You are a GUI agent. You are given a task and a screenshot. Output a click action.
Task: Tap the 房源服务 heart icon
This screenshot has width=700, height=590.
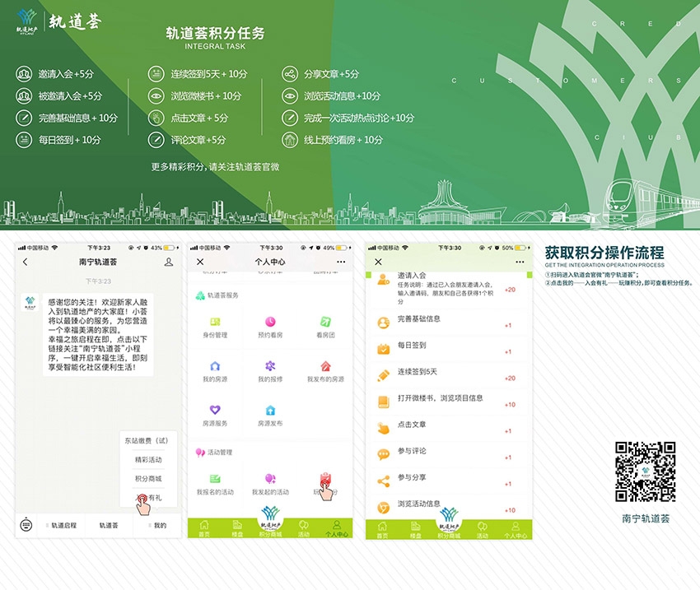[215, 410]
